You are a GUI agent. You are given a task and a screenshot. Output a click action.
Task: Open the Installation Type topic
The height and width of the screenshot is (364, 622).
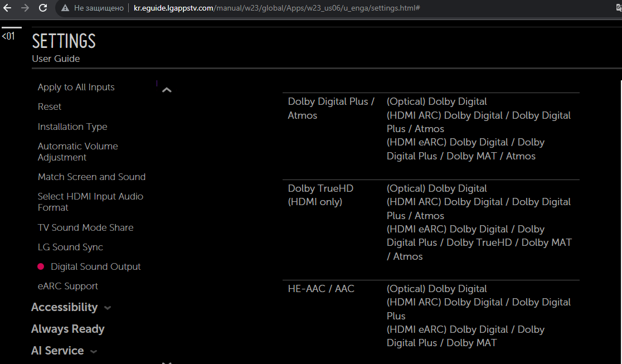[x=72, y=127]
